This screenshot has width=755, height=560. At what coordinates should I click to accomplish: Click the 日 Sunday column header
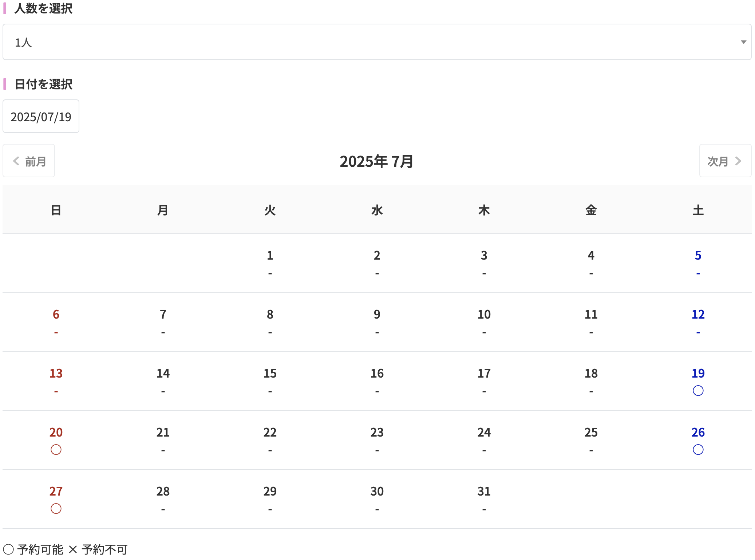(56, 210)
